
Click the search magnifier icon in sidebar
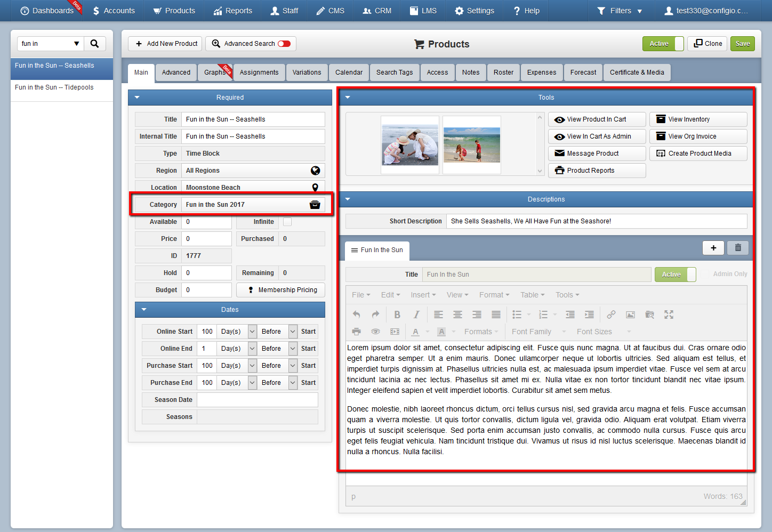pos(94,44)
